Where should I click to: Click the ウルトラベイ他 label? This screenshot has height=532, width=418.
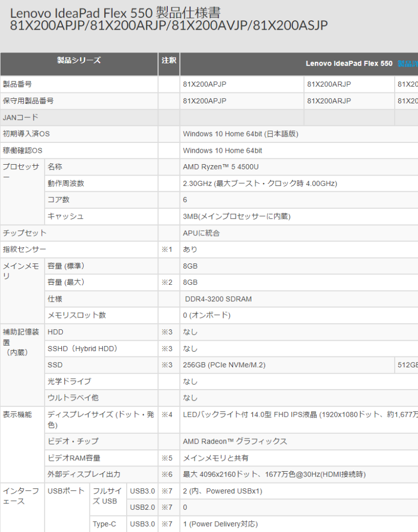[x=73, y=397]
